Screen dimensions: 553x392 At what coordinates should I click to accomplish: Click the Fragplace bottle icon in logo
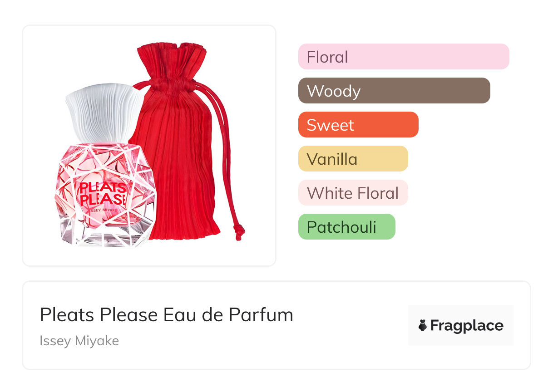(423, 325)
